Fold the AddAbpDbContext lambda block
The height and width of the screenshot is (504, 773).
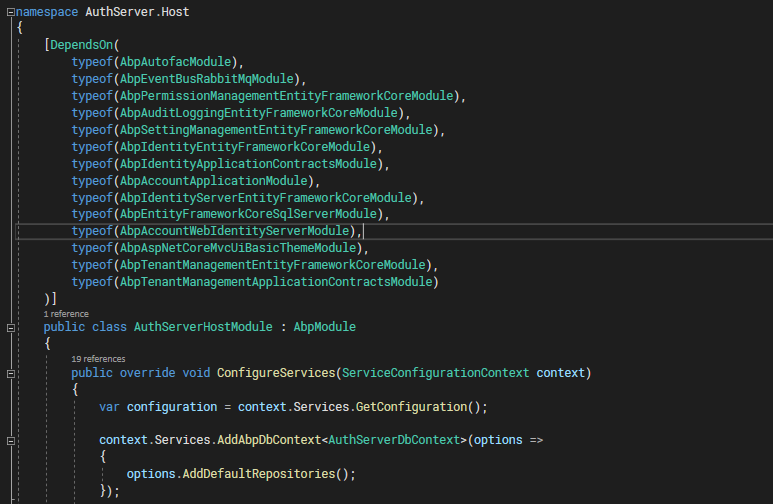pyautogui.click(x=10, y=441)
